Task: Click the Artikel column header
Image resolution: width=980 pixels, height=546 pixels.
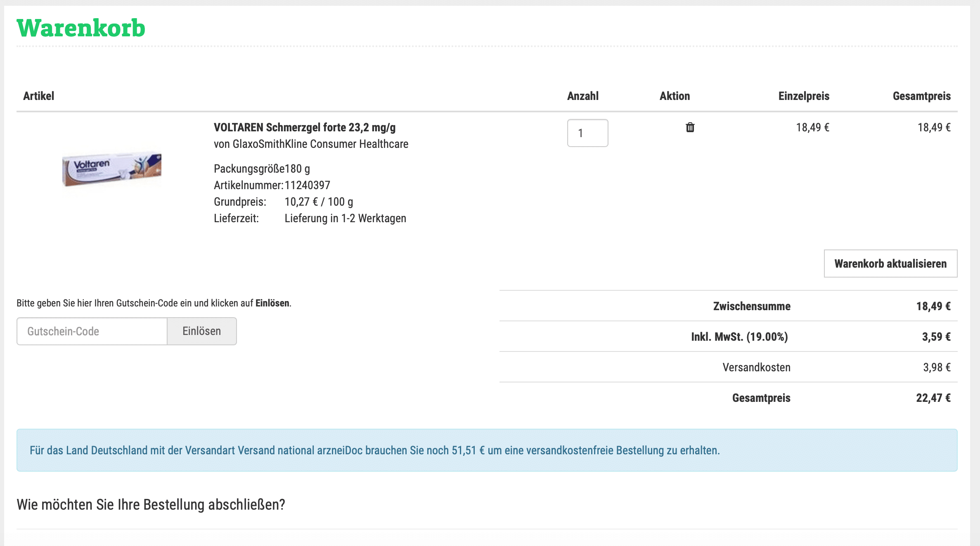Action: tap(38, 96)
